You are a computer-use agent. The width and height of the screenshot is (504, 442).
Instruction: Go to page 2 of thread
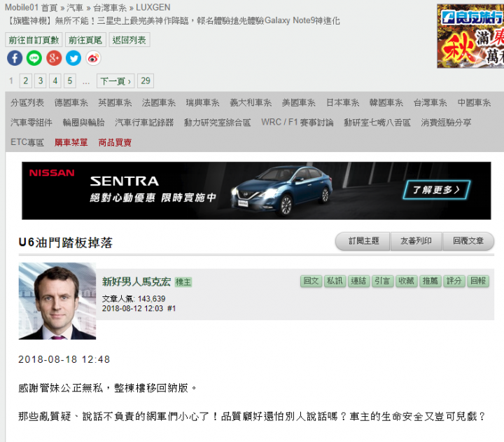(x=25, y=81)
